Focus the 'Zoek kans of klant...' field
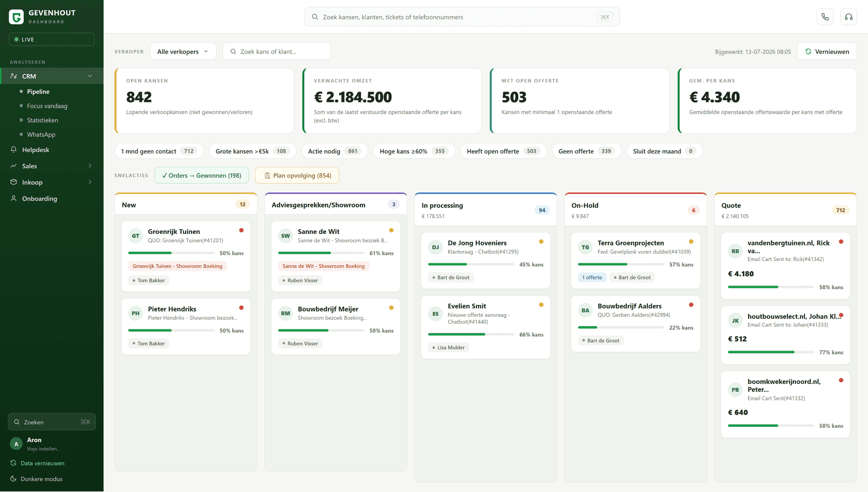This screenshot has width=868, height=492. pyautogui.click(x=276, y=52)
